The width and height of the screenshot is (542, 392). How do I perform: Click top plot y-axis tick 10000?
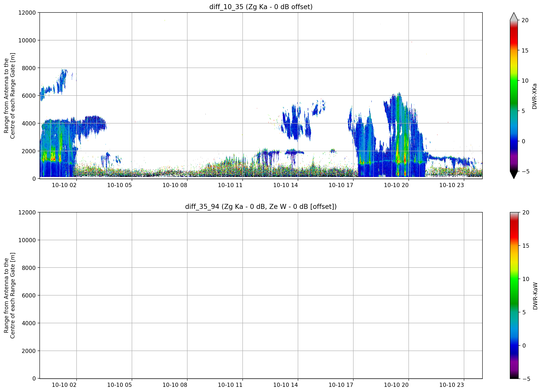[x=27, y=40]
